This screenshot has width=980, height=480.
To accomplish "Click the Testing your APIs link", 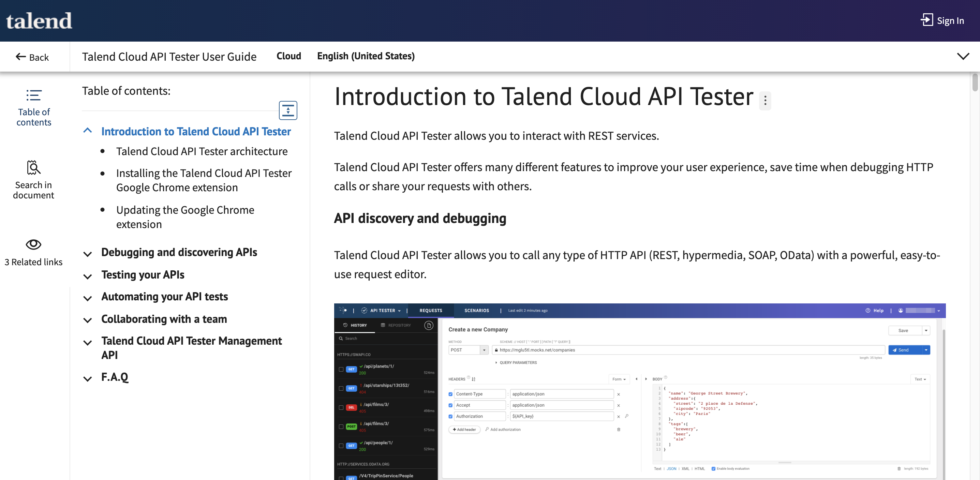I will tap(143, 275).
